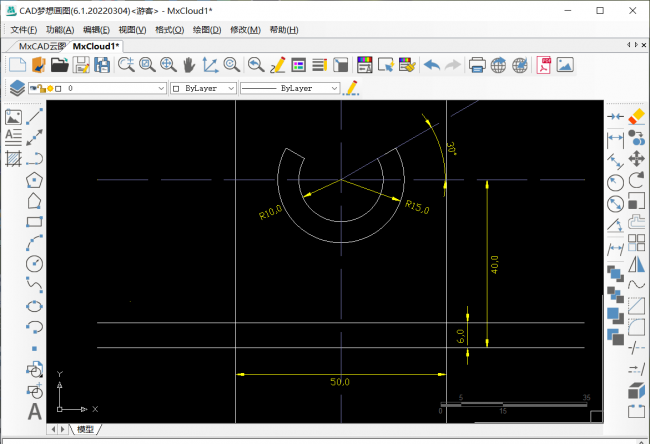Open the layer manager stack icon
The height and width of the screenshot is (444, 650).
click(17, 88)
